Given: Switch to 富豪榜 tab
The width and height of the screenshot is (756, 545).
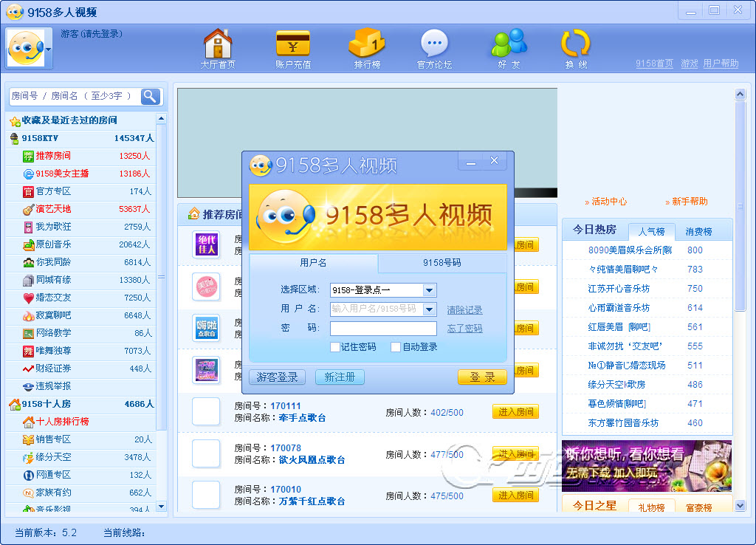Looking at the screenshot, I should pyautogui.click(x=698, y=507).
